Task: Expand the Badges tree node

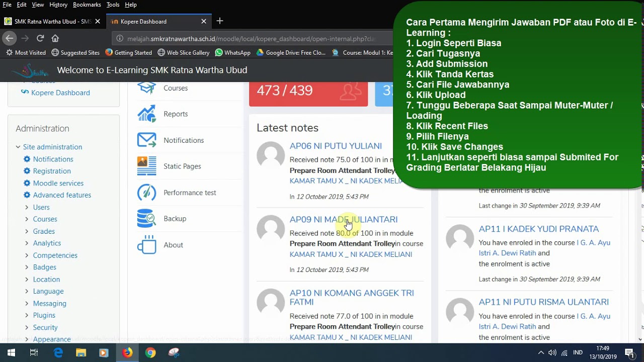Action: tap(27, 267)
